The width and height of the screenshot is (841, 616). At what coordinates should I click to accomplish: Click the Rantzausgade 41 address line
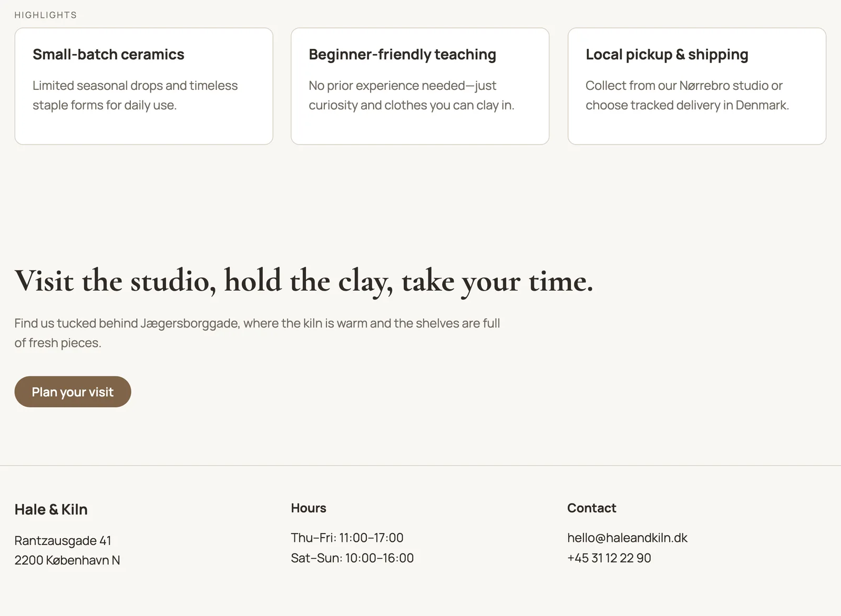point(63,540)
